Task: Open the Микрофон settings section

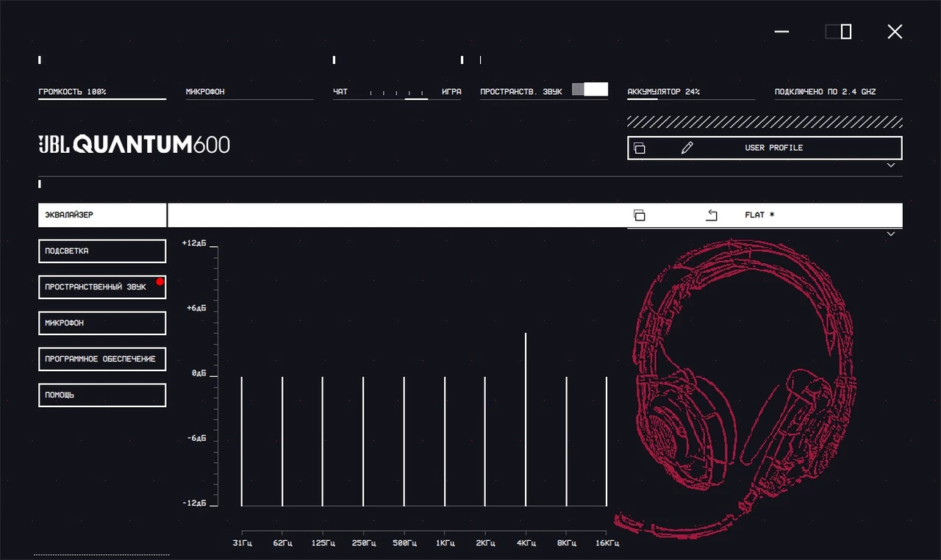Action: click(x=102, y=323)
